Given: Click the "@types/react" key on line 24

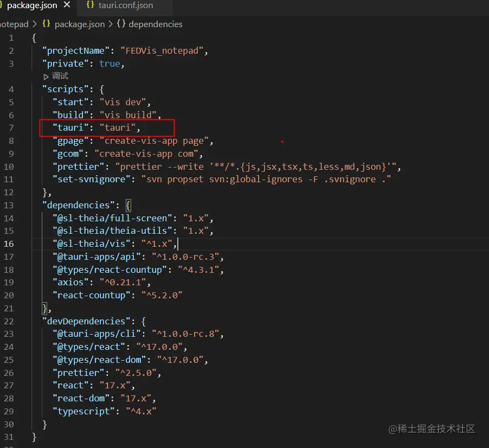Looking at the screenshot, I should [x=88, y=347].
